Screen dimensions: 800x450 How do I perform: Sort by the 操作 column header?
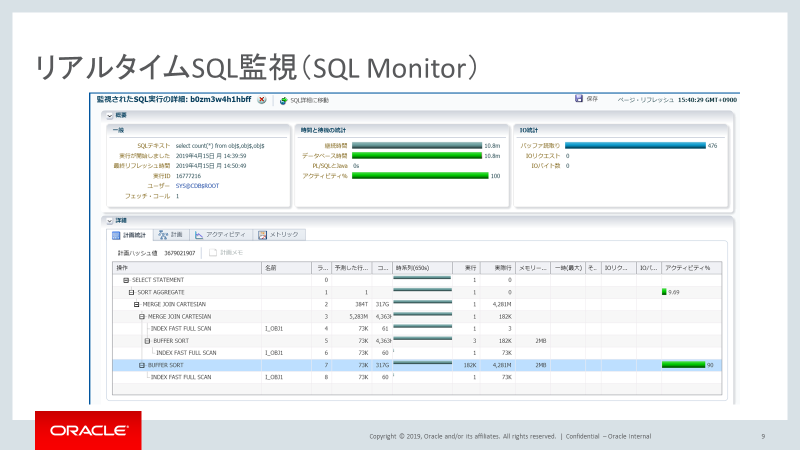(x=187, y=268)
